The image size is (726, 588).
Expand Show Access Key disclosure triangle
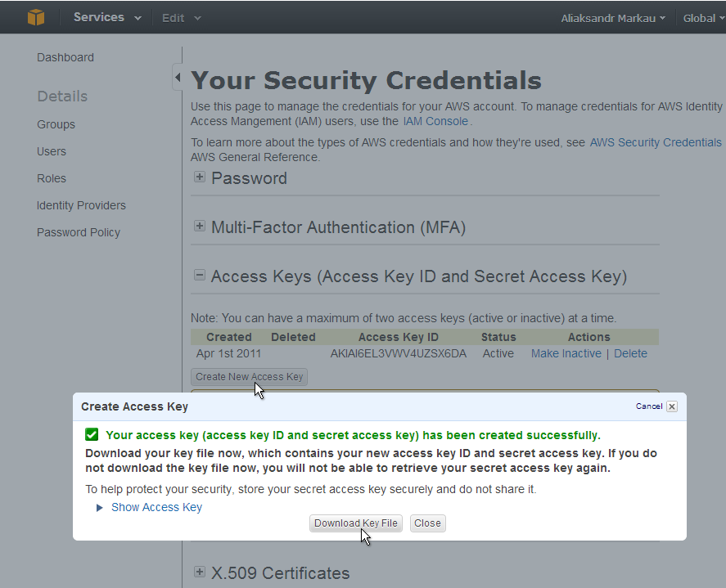tap(99, 508)
